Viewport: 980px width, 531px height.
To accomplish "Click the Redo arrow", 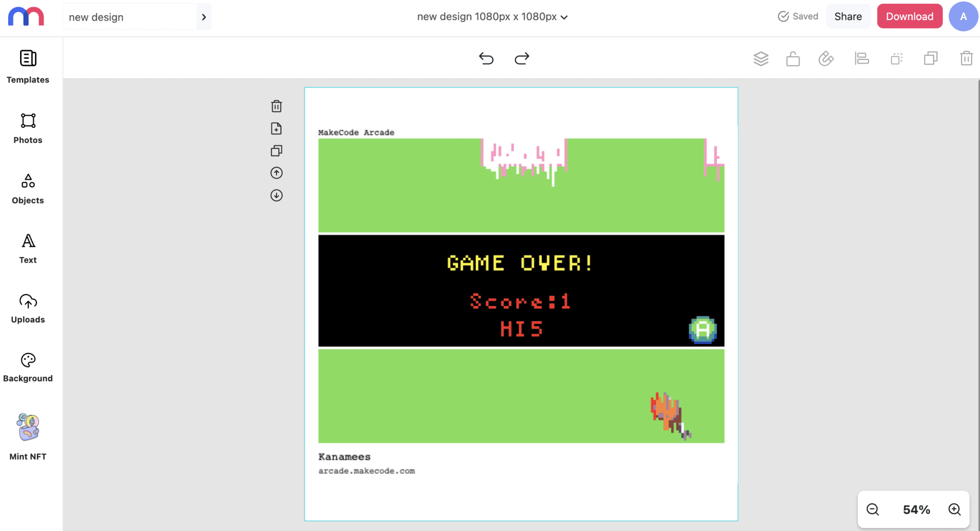I will click(521, 58).
